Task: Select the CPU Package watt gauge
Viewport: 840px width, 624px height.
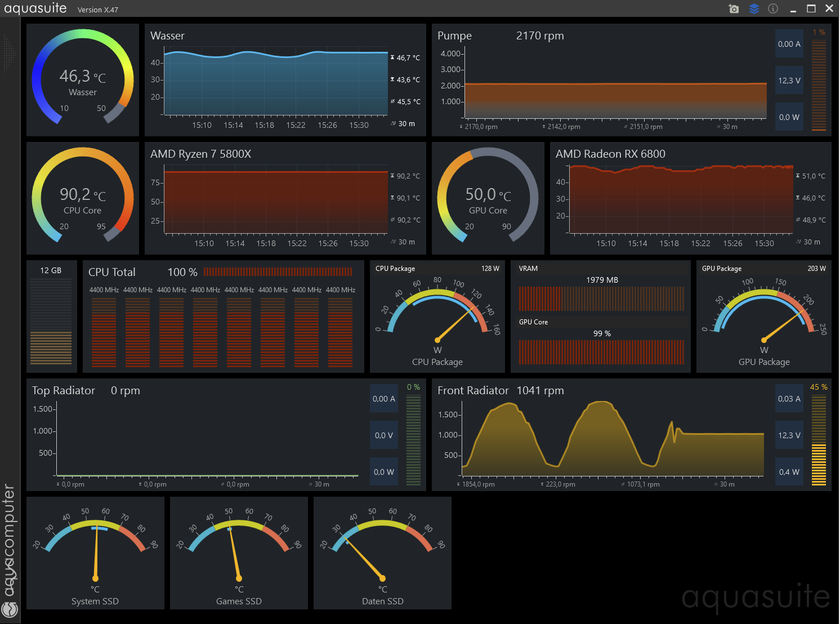Action: click(x=437, y=317)
